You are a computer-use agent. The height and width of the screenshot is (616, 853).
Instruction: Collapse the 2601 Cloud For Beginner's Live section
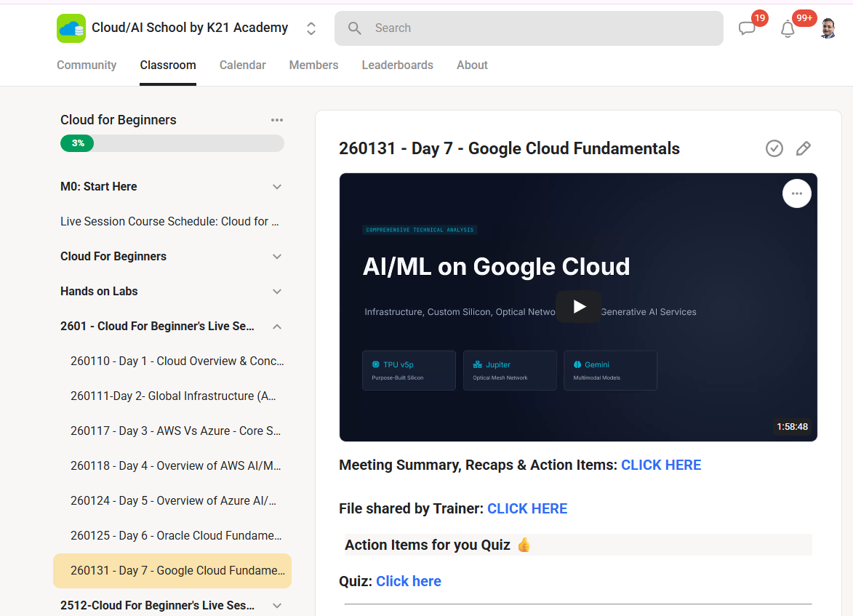pos(277,327)
